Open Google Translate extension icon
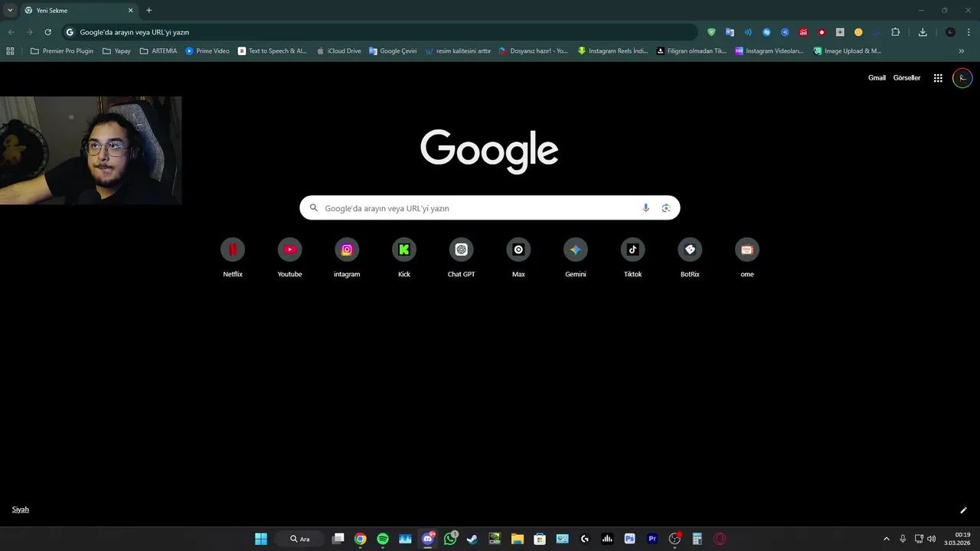Screen dimensions: 980x551 pos(730,32)
